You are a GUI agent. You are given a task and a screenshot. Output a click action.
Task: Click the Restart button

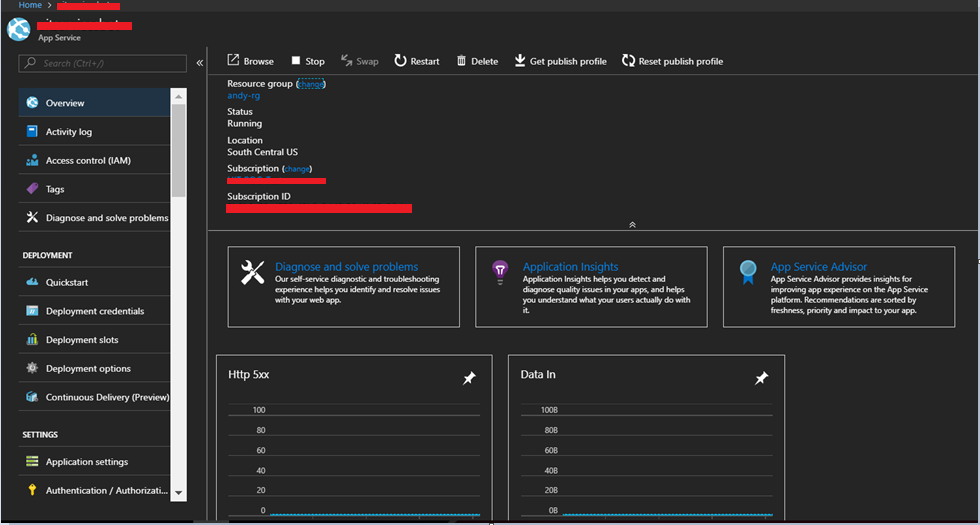tap(416, 61)
